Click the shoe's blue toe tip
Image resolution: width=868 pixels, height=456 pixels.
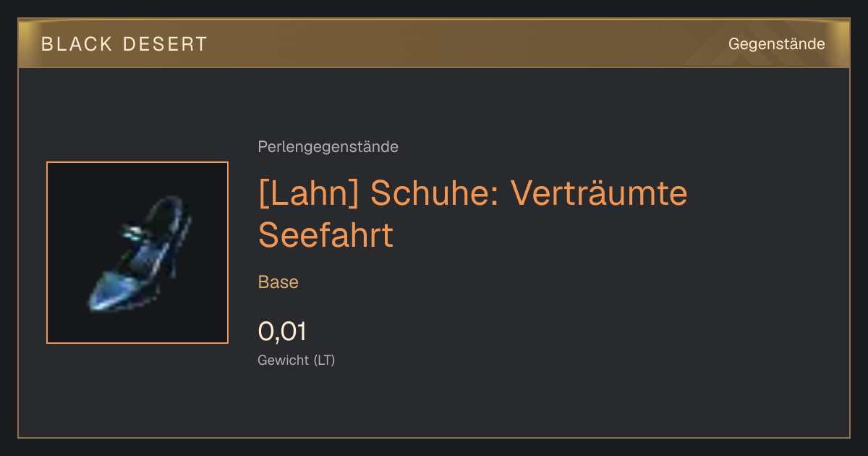pos(101,298)
